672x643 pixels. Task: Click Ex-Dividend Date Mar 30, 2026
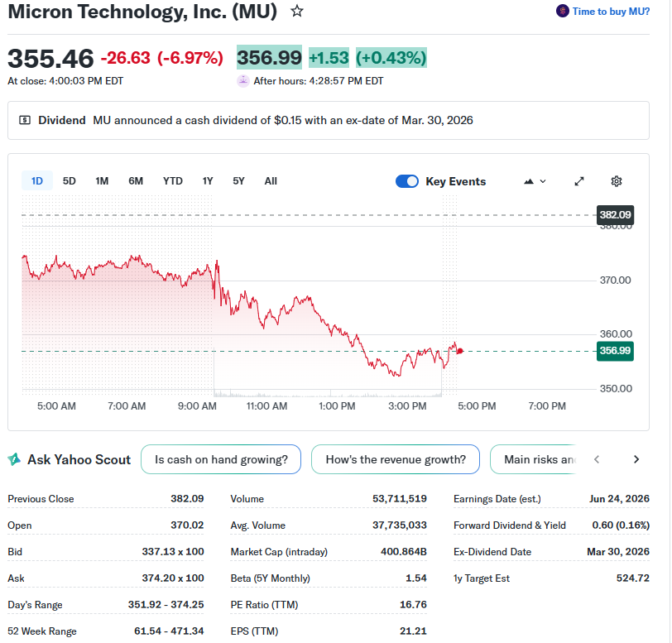tap(618, 552)
